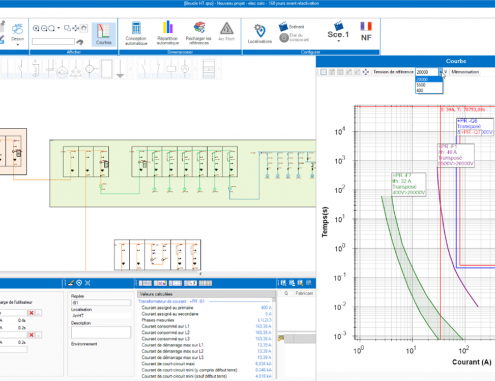Screen dimensions: 495x381
Task: Click the catalog search icon in right toolbar
Action: click(x=300, y=283)
